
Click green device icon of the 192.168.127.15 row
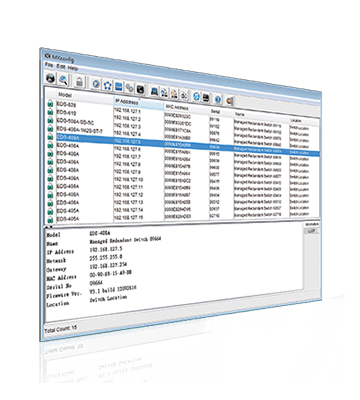(50, 219)
